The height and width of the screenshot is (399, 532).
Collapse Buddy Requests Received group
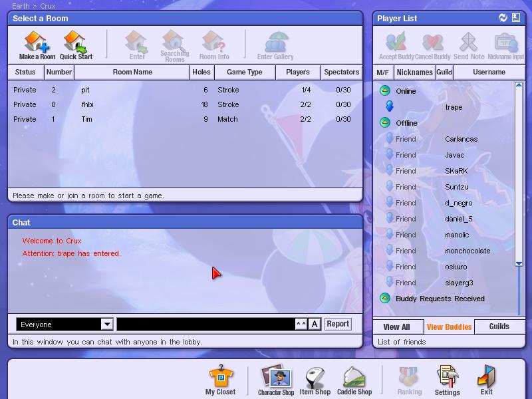384,298
